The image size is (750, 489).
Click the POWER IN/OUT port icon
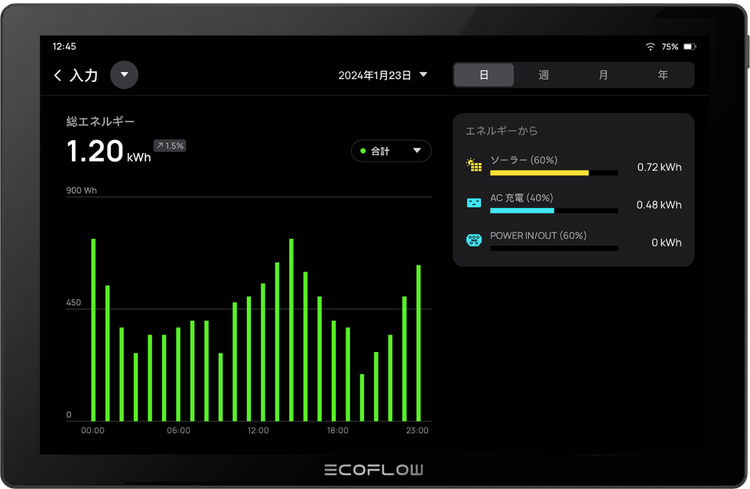[x=474, y=241]
